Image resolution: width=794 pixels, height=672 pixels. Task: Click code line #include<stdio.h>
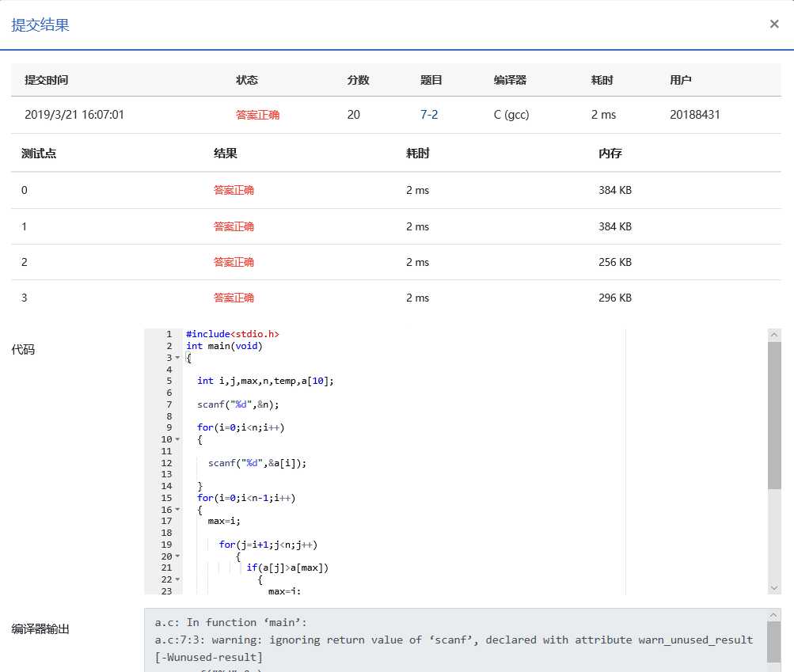pos(233,334)
